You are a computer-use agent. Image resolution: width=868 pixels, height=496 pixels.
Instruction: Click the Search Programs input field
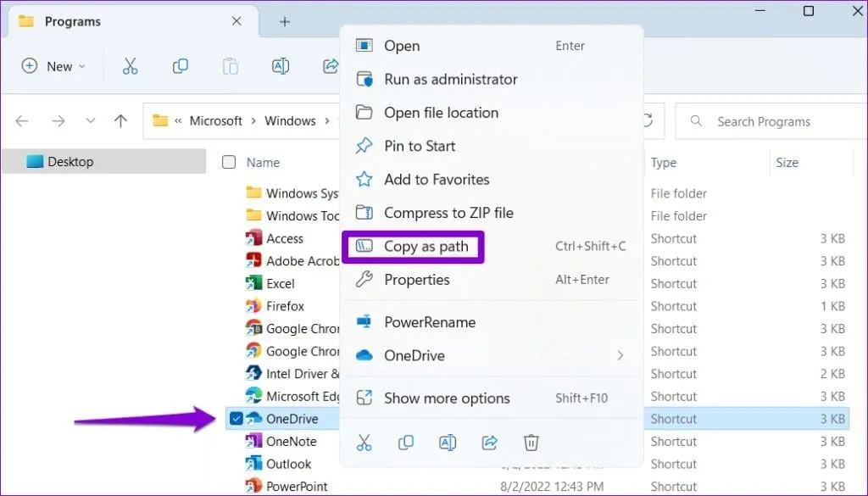coord(780,121)
